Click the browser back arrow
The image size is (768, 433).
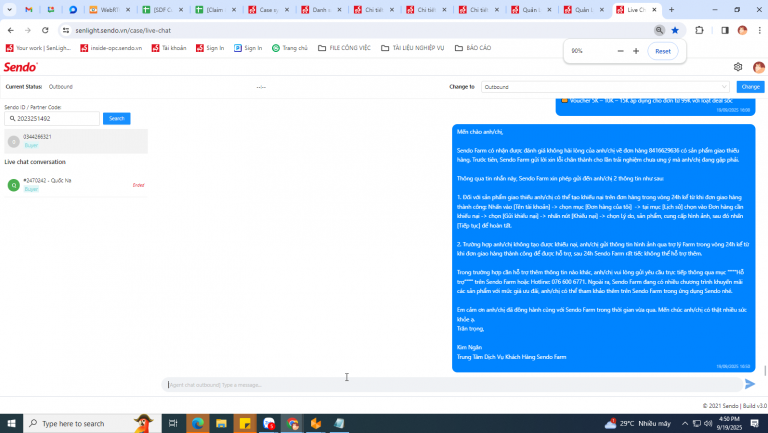point(11,30)
